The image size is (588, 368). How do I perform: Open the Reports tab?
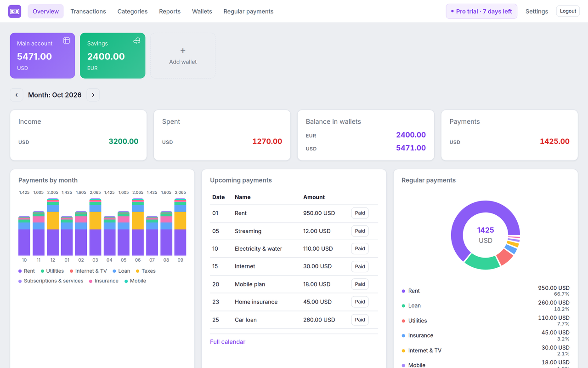click(x=170, y=11)
